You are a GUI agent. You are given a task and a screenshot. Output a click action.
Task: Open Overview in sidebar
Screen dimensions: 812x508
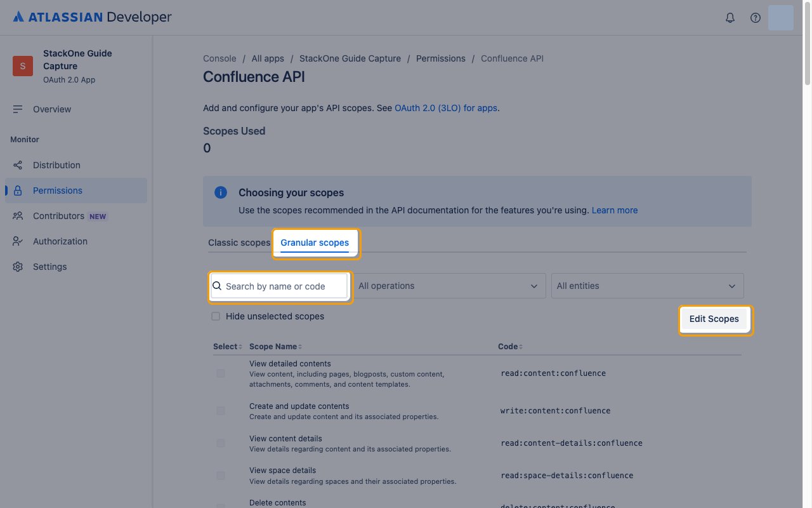pos(76,109)
